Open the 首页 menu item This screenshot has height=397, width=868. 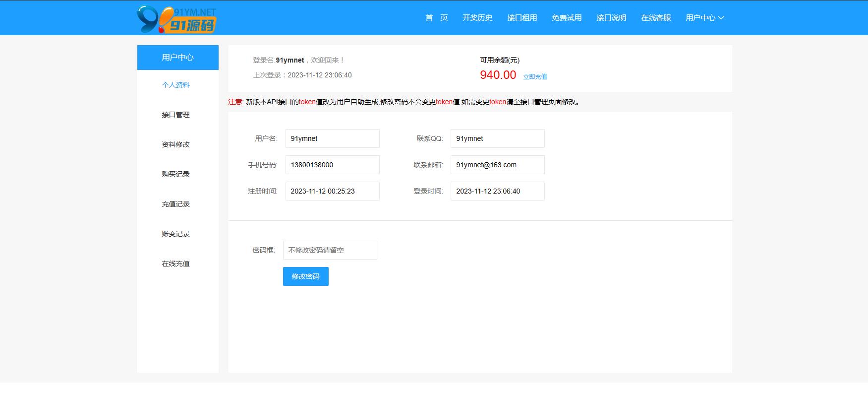[x=437, y=18]
